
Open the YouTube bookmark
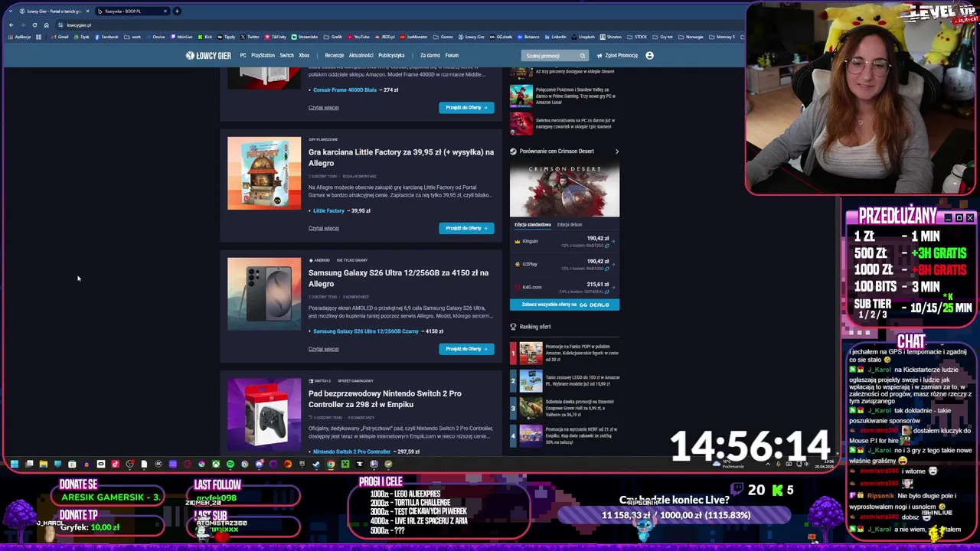(359, 37)
